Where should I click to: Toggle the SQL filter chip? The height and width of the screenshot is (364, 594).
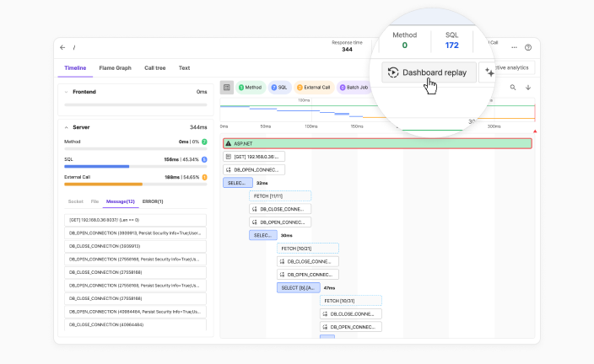pyautogui.click(x=279, y=87)
